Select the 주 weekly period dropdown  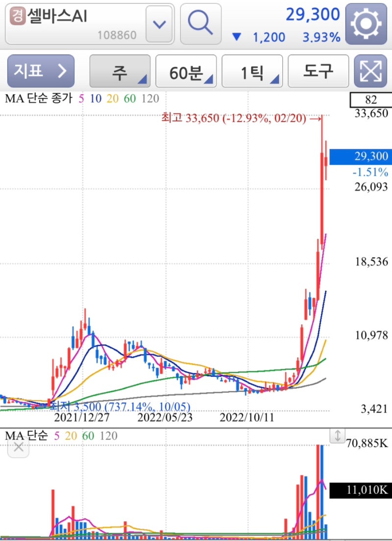click(x=120, y=71)
